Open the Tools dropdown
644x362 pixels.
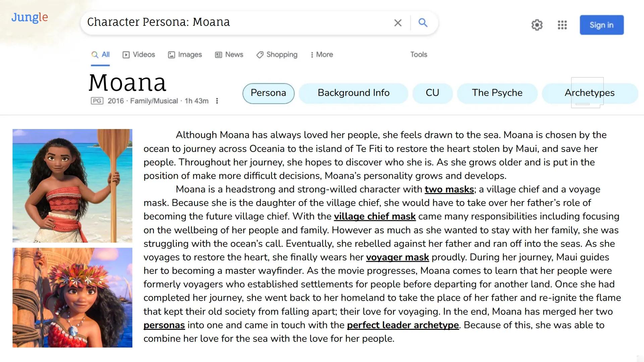click(418, 54)
